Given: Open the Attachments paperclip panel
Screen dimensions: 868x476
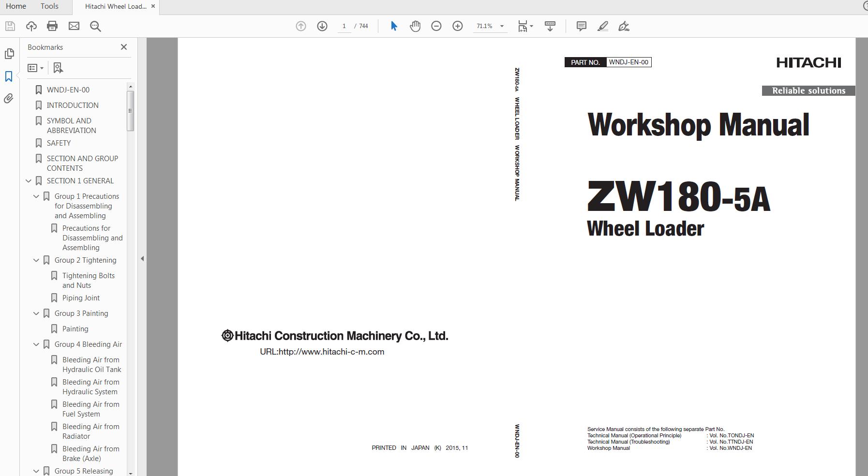Looking at the screenshot, I should click(9, 98).
